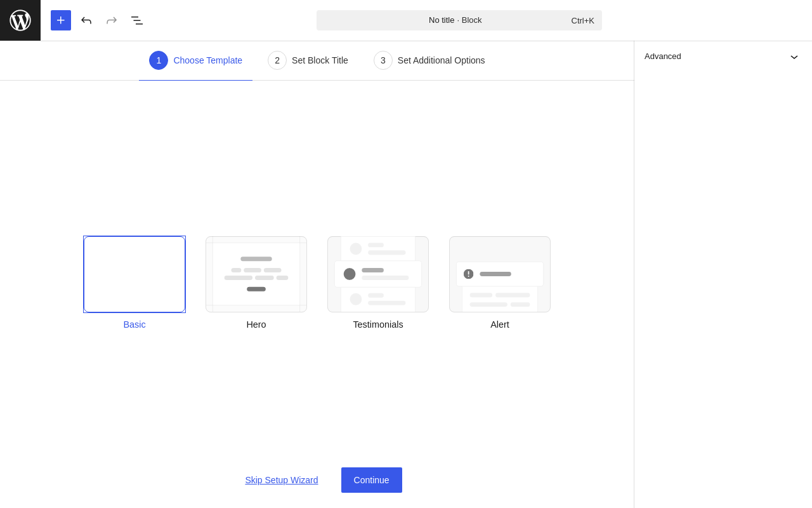Open the No title · Block command palette

[459, 20]
